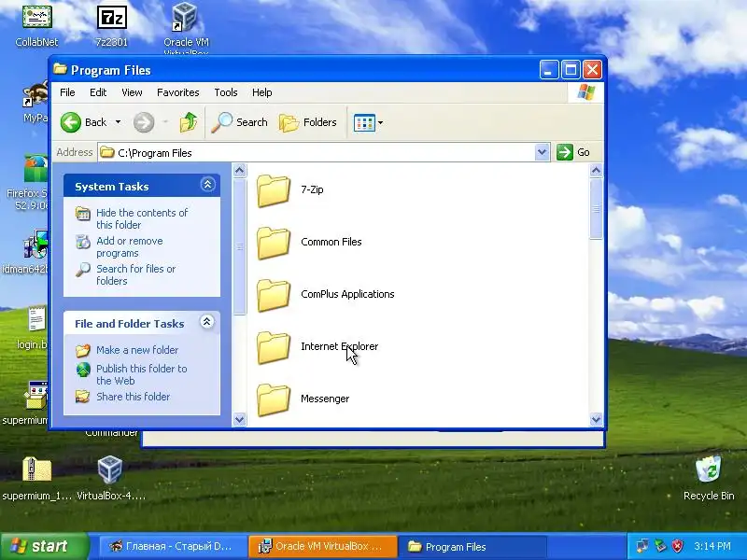Click Add or remove programs link

(130, 246)
